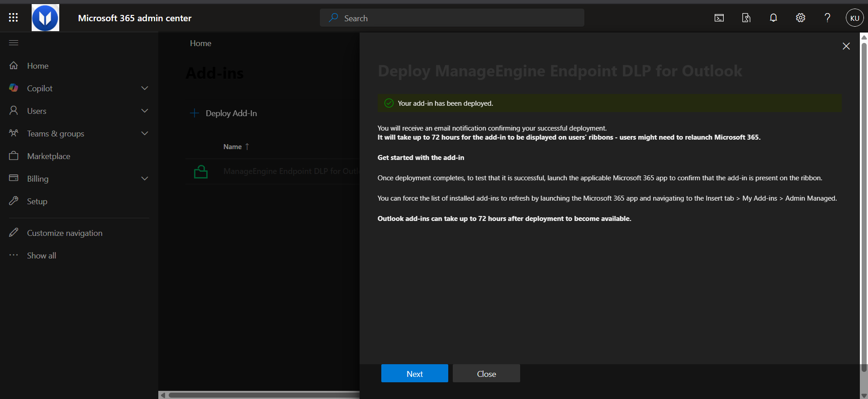Screen dimensions: 868x399
Task: Open the KU account profile
Action: click(x=854, y=18)
